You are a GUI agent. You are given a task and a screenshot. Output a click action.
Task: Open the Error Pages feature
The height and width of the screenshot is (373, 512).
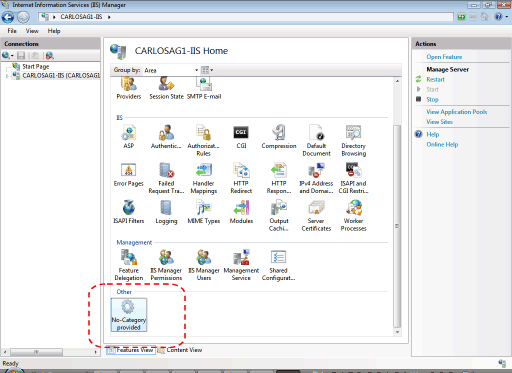click(x=129, y=175)
